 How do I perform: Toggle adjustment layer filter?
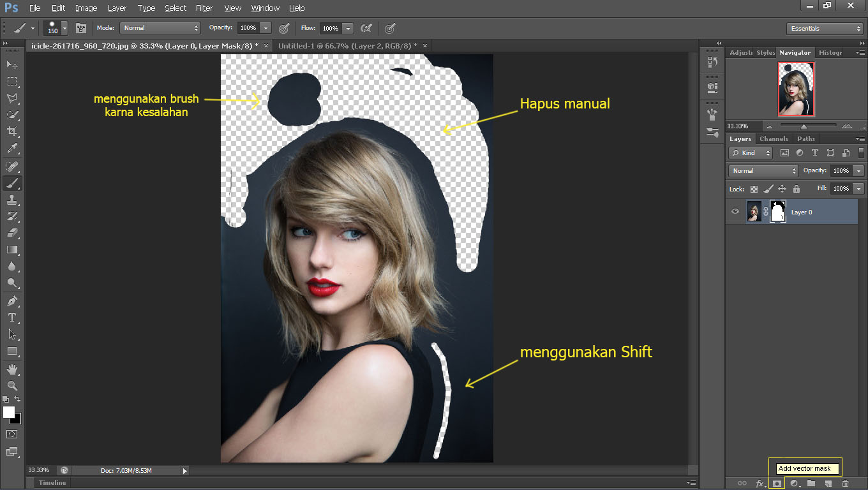point(800,153)
